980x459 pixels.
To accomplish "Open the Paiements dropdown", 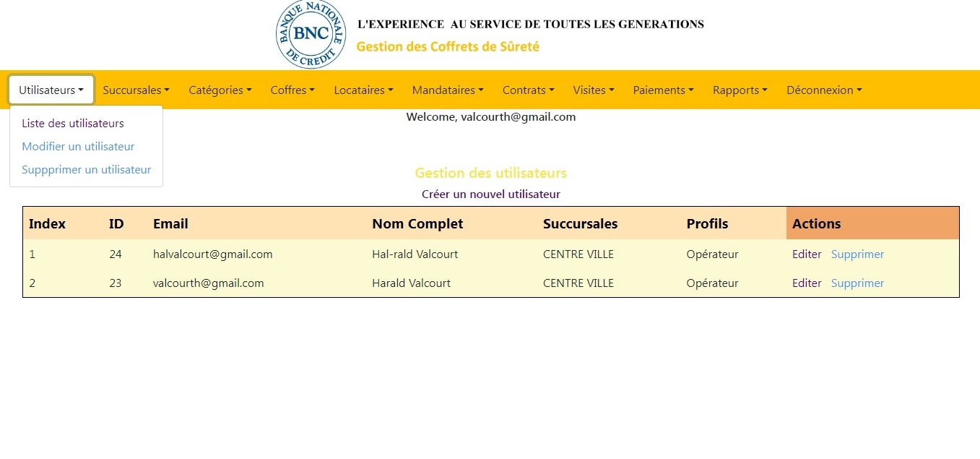I will click(663, 90).
